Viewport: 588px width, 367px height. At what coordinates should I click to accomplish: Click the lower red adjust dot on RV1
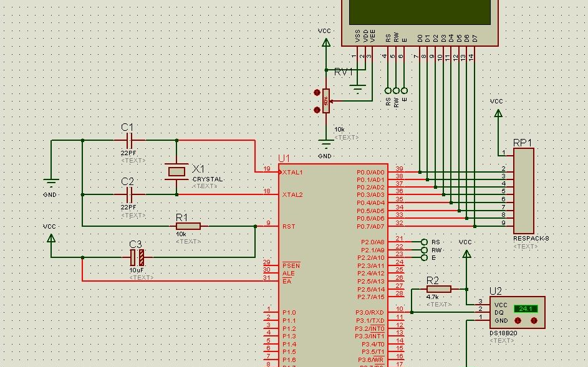click(317, 110)
